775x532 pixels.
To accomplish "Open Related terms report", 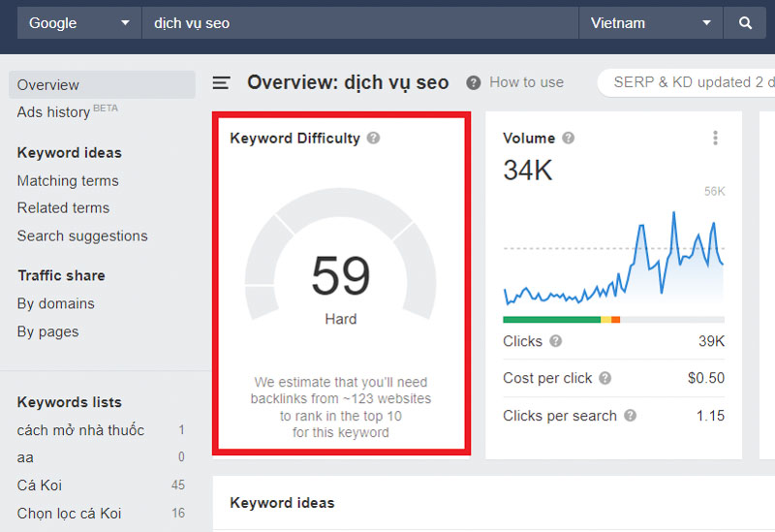I will point(63,208).
